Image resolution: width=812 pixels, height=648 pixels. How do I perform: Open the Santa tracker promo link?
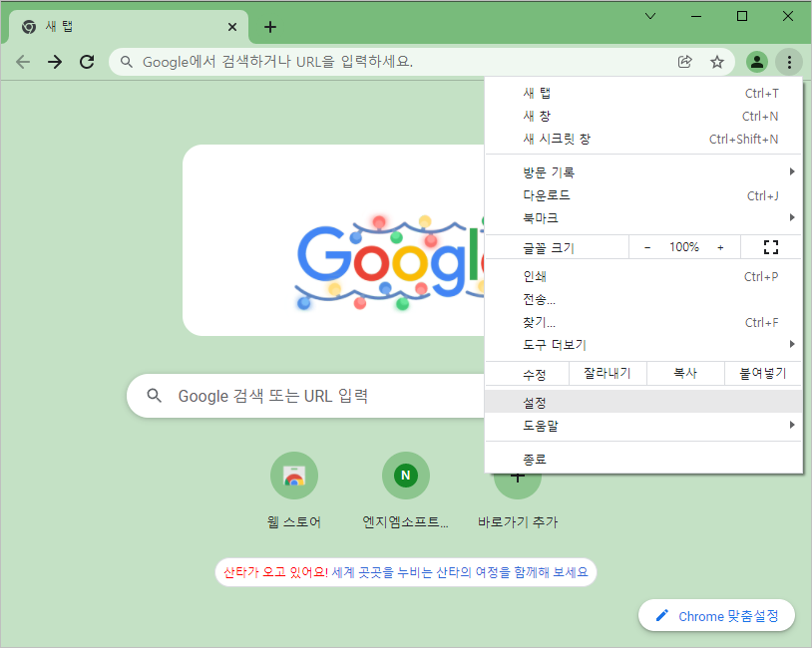pos(406,572)
